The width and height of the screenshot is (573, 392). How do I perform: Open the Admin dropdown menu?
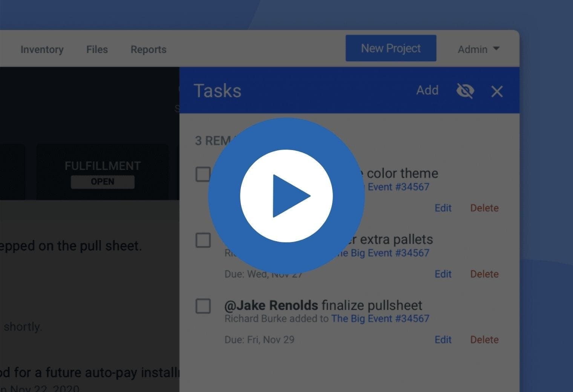[478, 49]
